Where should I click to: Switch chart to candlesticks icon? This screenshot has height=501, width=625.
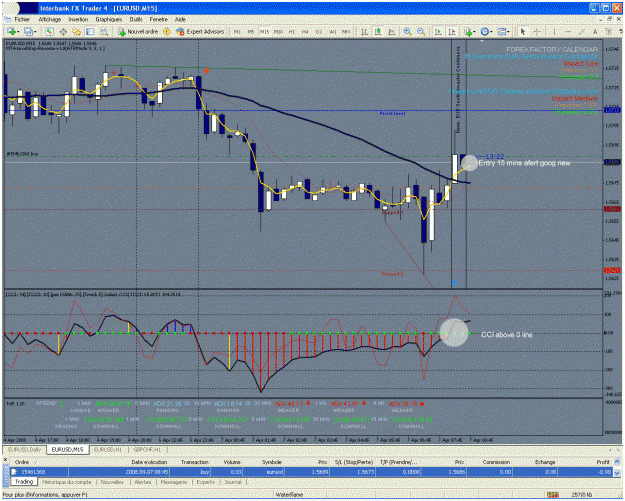coord(378,31)
